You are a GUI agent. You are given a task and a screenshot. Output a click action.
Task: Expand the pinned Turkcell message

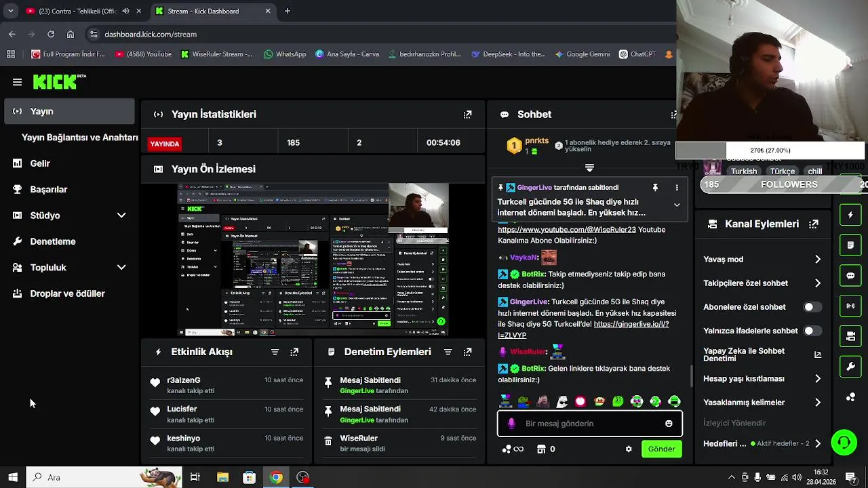click(676, 205)
